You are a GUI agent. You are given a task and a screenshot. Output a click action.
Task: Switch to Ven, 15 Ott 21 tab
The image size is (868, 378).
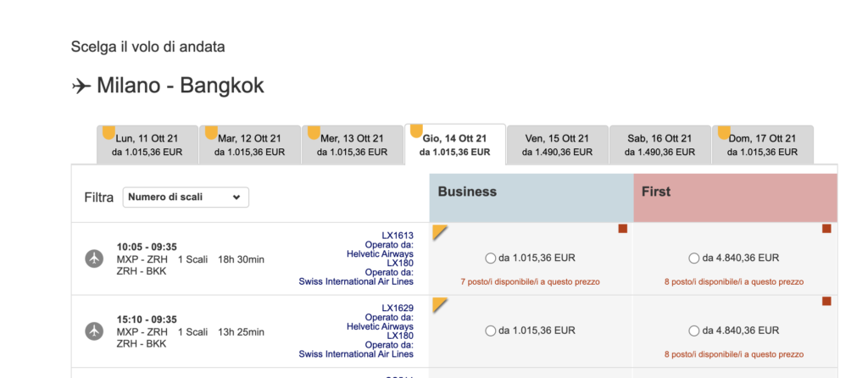tap(557, 145)
